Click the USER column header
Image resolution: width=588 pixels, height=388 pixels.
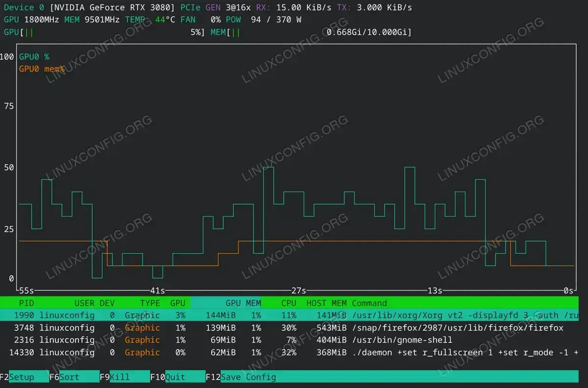pyautogui.click(x=84, y=303)
